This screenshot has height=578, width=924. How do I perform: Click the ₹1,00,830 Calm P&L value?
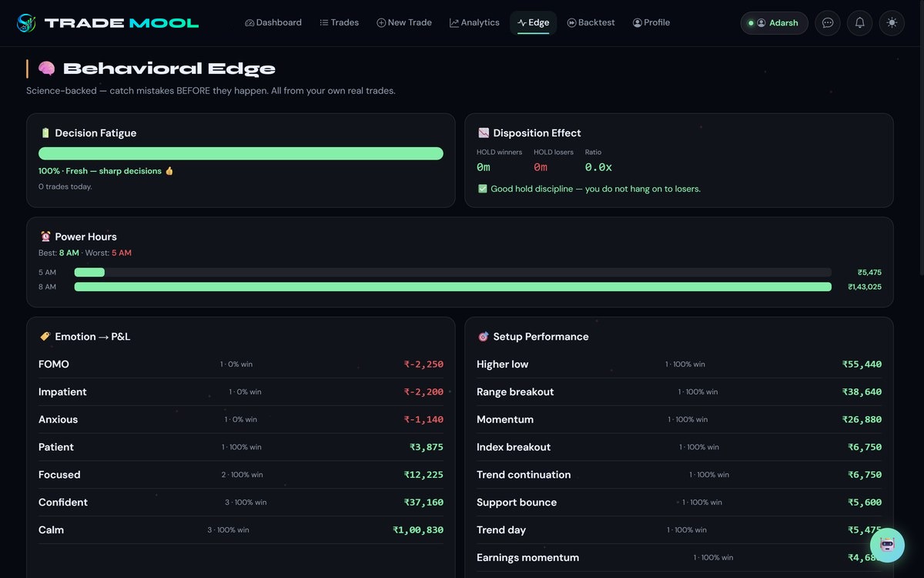click(418, 530)
